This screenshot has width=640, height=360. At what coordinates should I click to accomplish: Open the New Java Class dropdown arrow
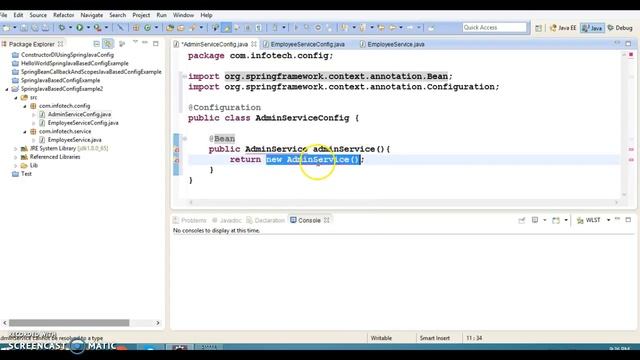(156, 28)
